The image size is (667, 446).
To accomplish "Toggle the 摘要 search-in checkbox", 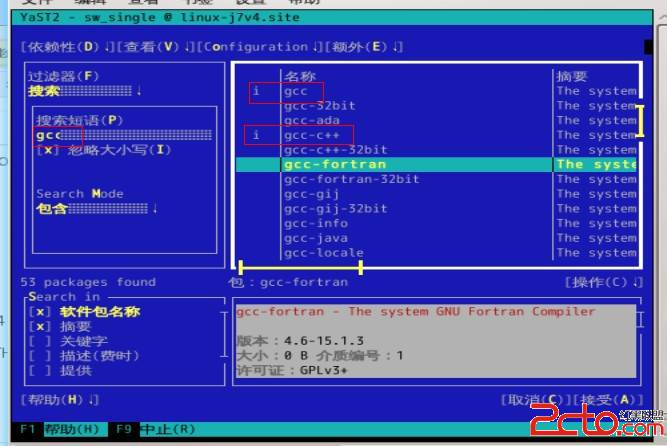I will [60, 326].
